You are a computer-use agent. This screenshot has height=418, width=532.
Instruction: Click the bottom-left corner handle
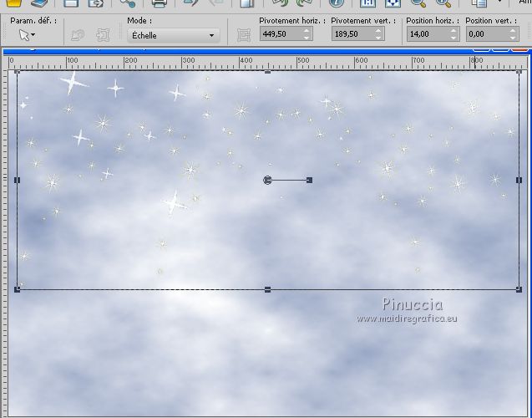tap(17, 289)
